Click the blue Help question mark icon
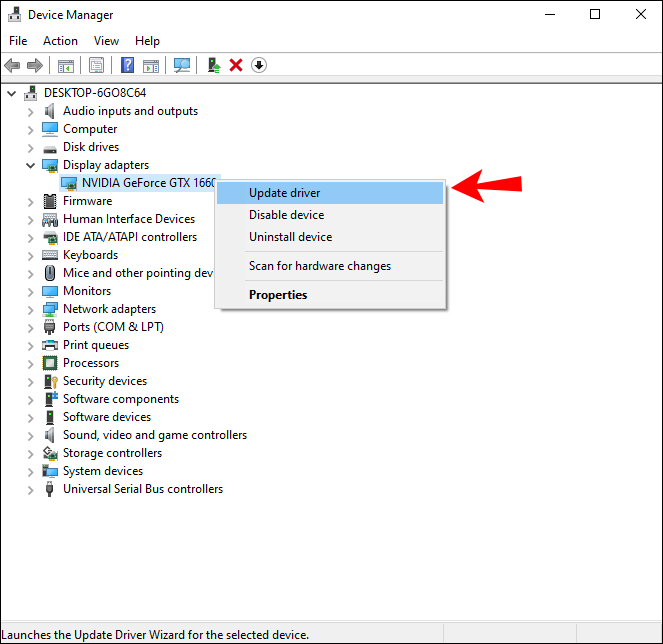Screen dimensions: 663x644 pos(127,66)
